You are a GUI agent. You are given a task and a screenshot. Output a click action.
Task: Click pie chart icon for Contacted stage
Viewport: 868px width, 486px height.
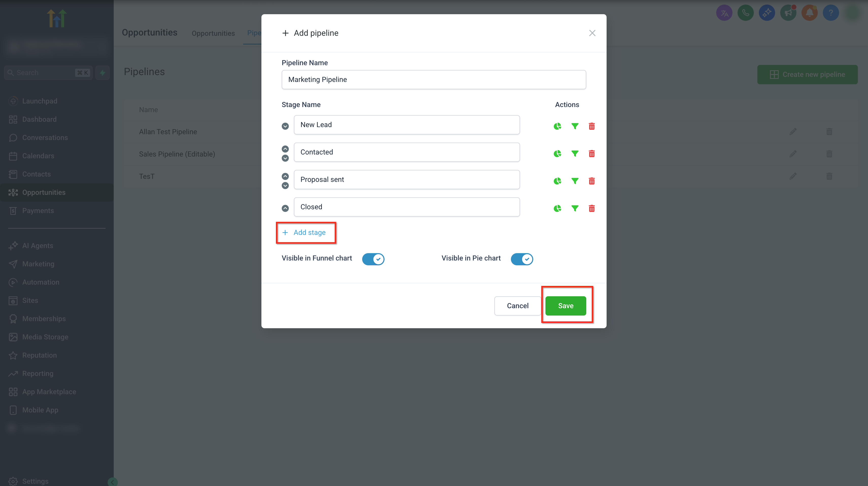point(557,153)
